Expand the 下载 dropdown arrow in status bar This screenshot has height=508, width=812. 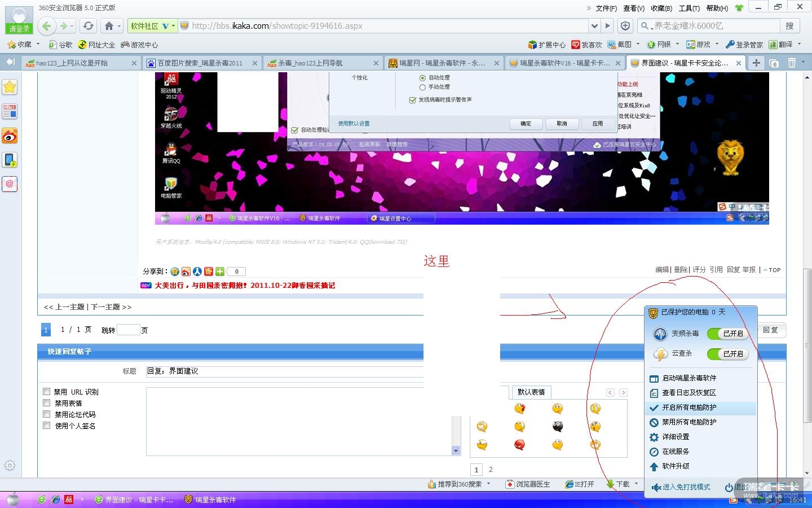(636, 484)
